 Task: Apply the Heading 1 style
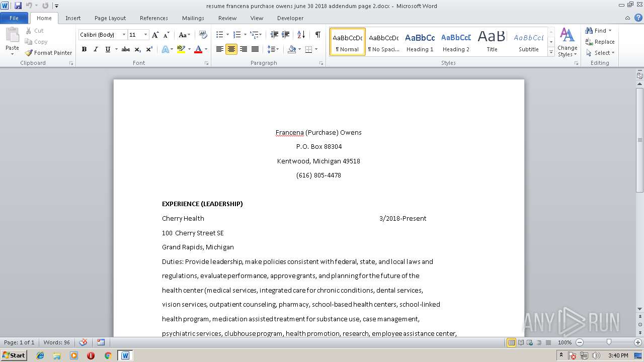(420, 42)
